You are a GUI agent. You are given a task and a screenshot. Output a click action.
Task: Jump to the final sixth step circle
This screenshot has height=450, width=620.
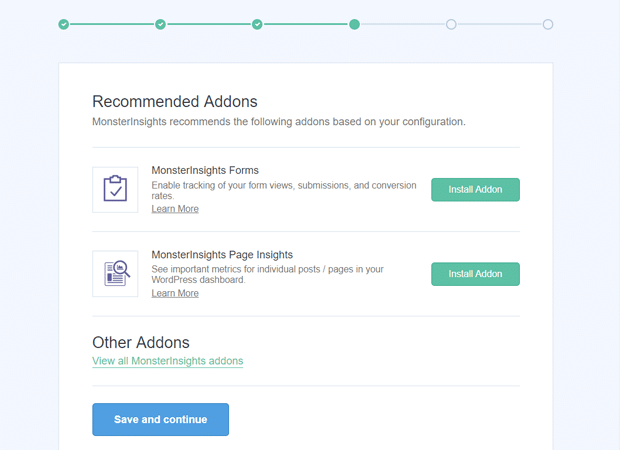click(x=548, y=24)
